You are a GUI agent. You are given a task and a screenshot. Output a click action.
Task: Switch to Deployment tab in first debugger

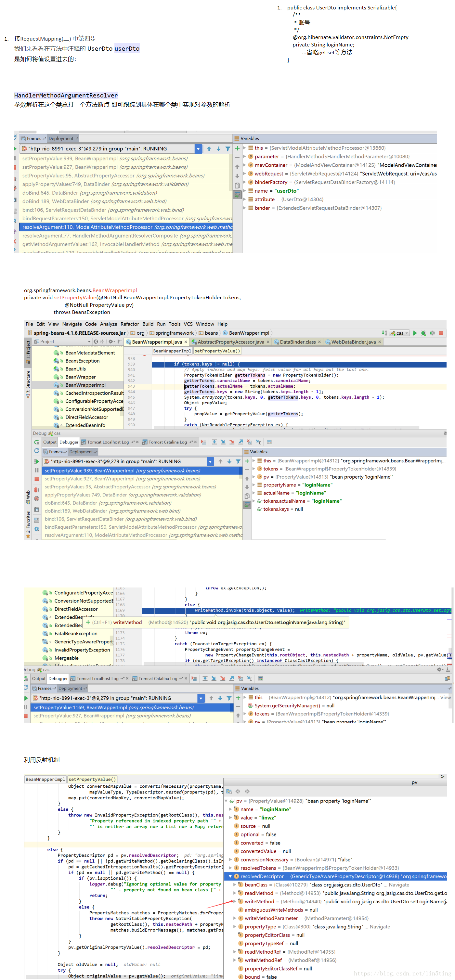click(x=63, y=138)
